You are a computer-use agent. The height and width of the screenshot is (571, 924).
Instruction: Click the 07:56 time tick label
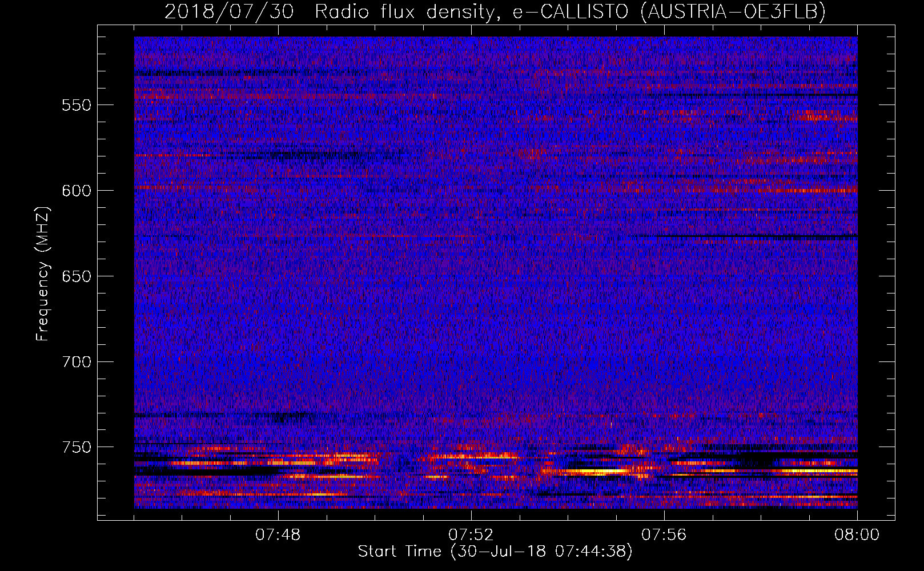[x=664, y=535]
